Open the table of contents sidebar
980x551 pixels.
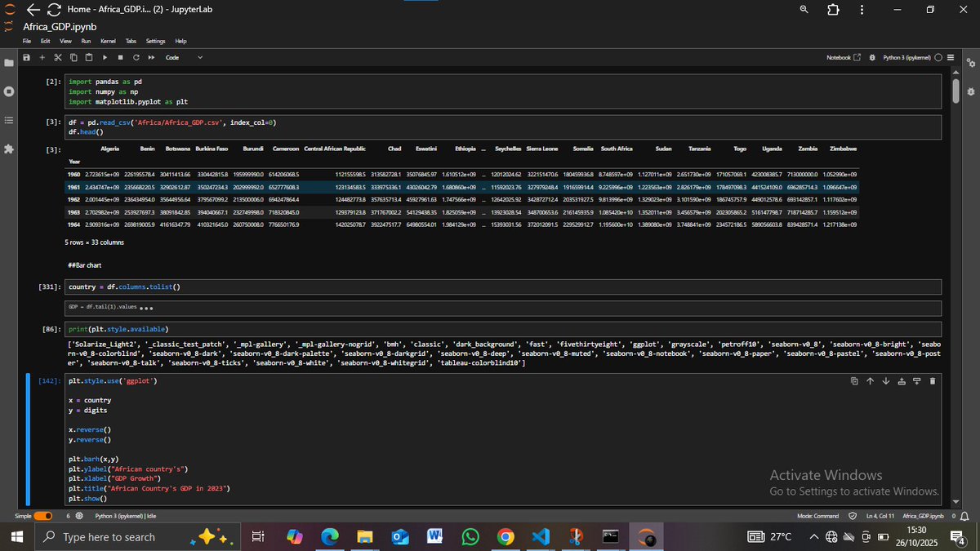coord(8,120)
